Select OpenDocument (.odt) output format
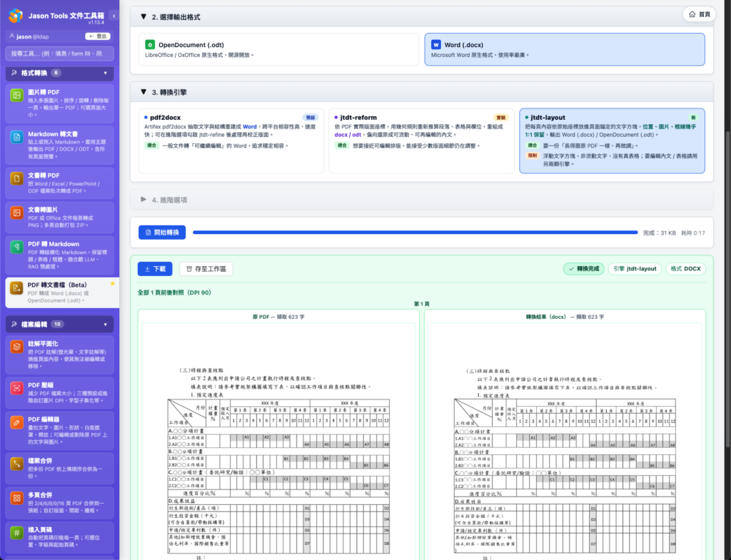This screenshot has width=731, height=560. point(279,49)
